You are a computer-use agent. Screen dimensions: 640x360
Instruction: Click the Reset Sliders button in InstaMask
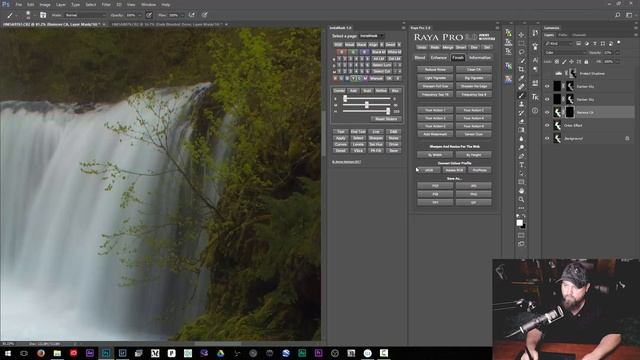[386, 119]
